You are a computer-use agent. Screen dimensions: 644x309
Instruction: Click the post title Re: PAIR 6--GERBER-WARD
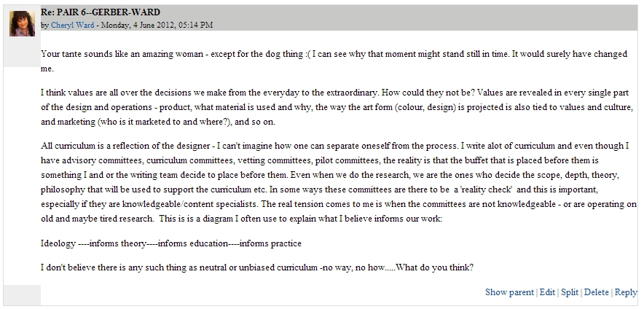(x=99, y=12)
